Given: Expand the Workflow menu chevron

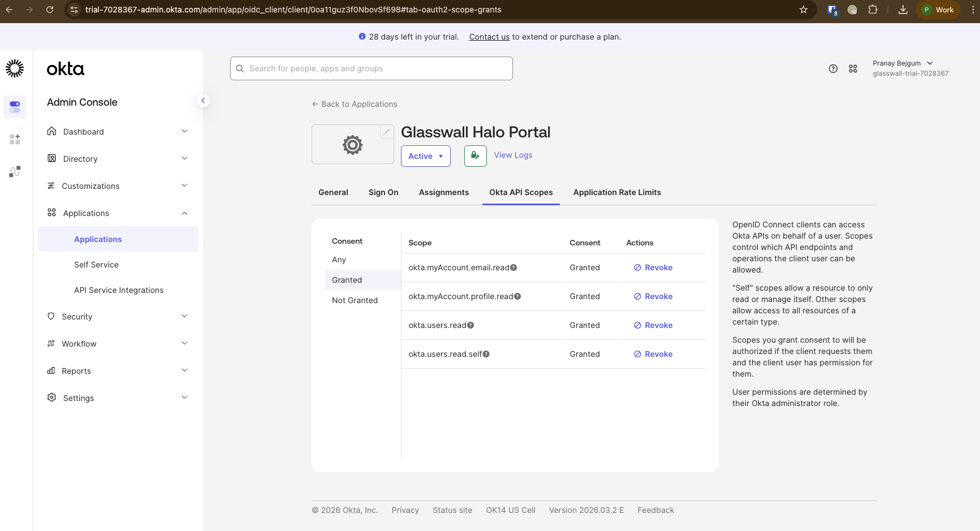Looking at the screenshot, I should (x=184, y=343).
